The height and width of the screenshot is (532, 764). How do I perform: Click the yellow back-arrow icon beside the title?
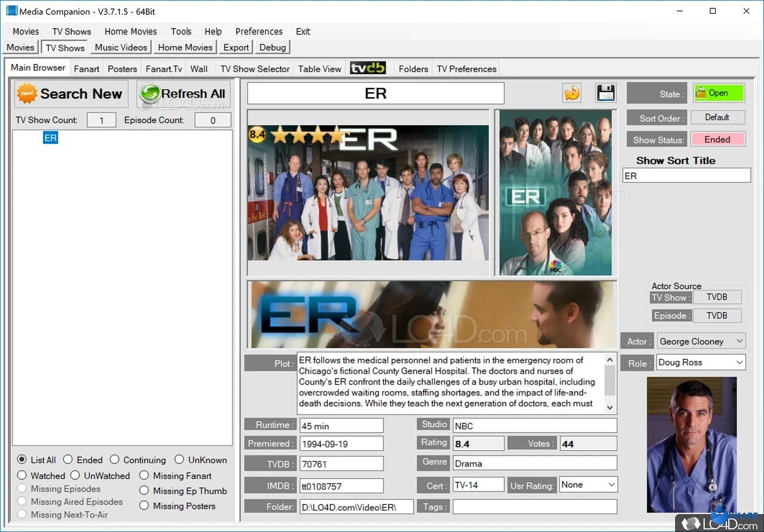572,93
